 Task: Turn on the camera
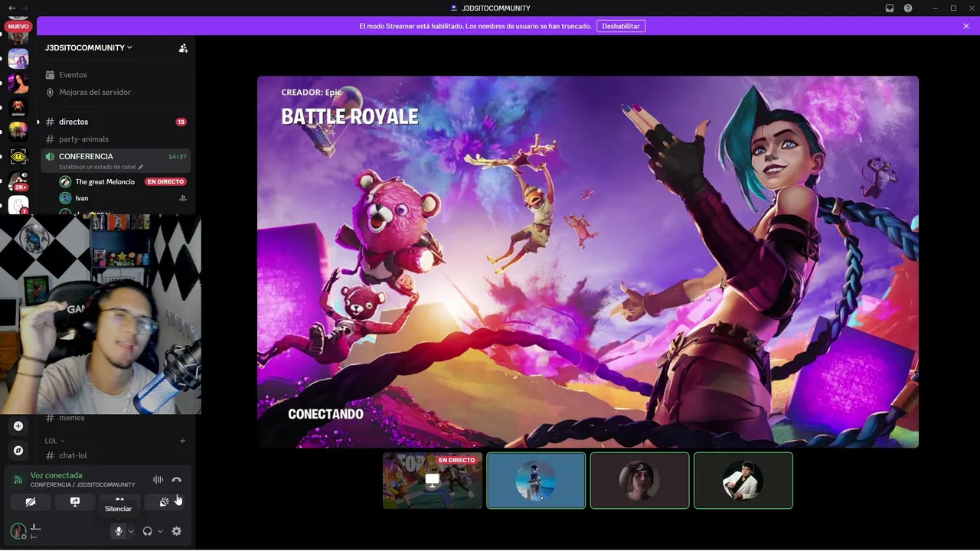(31, 502)
